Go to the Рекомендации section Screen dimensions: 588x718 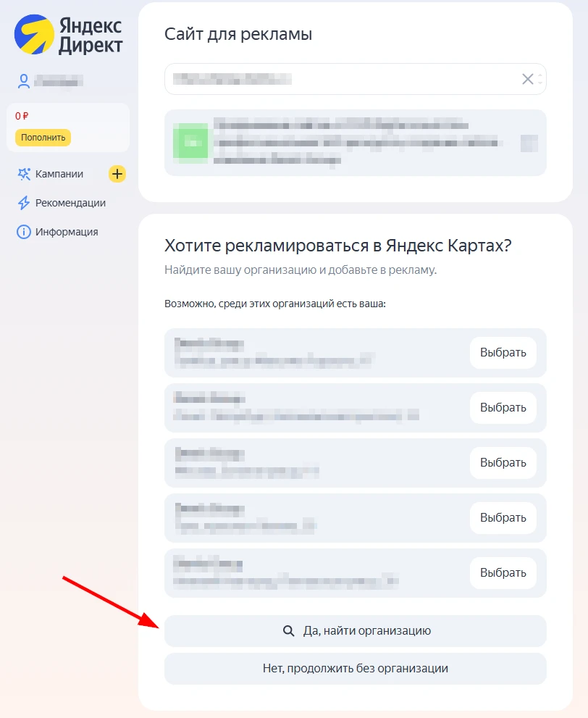pyautogui.click(x=70, y=203)
